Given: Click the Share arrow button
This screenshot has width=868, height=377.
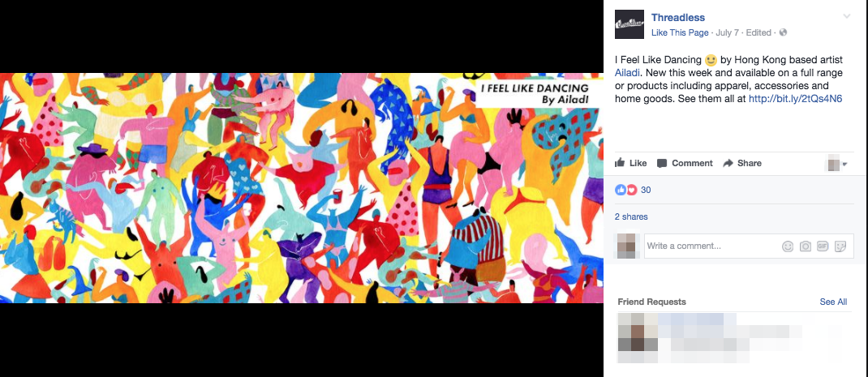Looking at the screenshot, I should click(x=742, y=163).
